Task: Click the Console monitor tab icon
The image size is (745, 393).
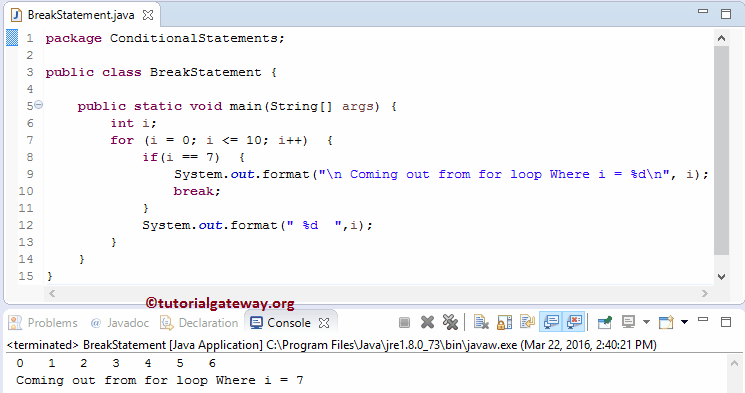Action: pyautogui.click(x=257, y=323)
